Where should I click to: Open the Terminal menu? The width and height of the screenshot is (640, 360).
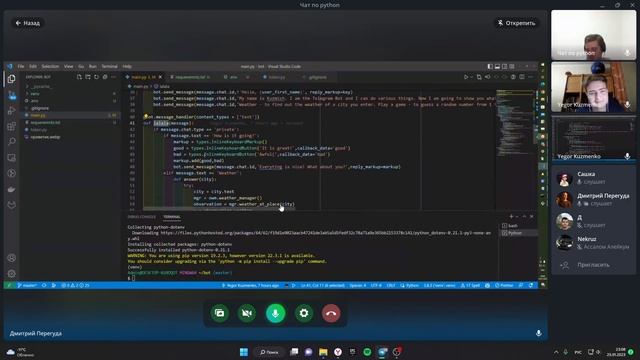tap(109, 66)
